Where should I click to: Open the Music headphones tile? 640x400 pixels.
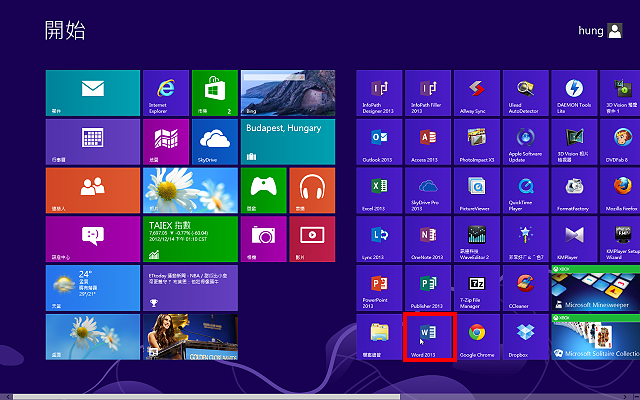[x=312, y=191]
